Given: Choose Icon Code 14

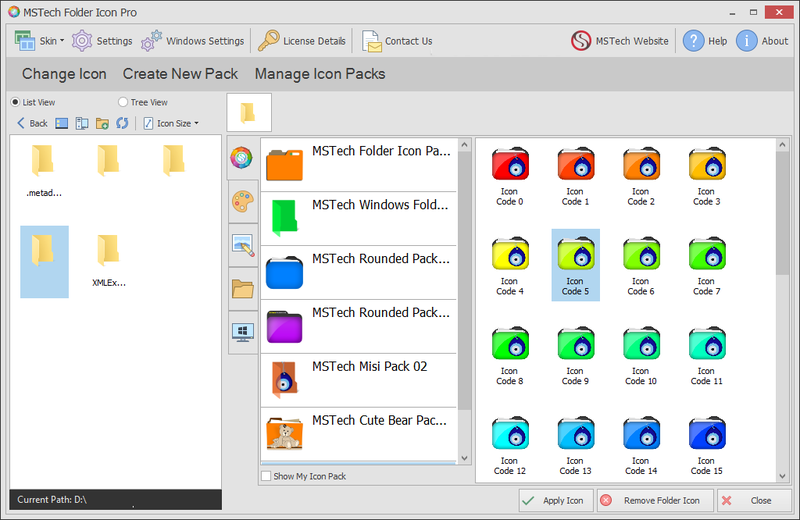Looking at the screenshot, I should 641,445.
